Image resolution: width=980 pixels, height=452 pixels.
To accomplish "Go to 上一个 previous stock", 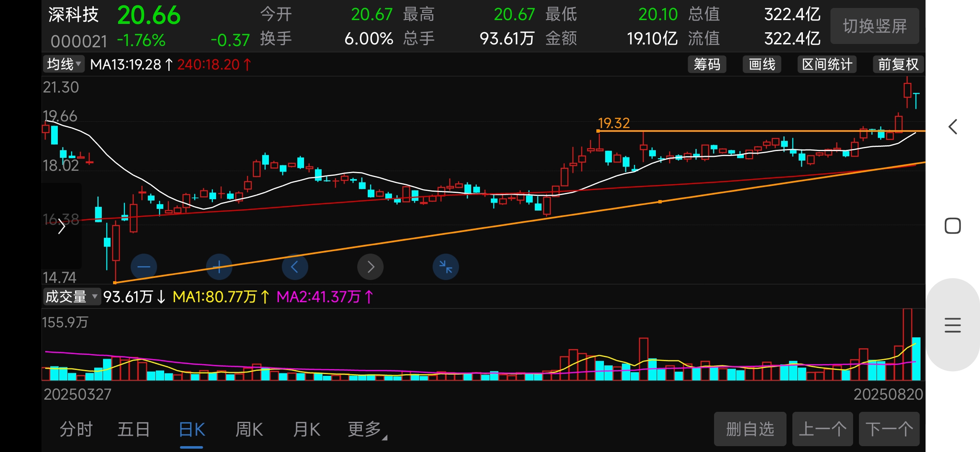I will click(823, 429).
